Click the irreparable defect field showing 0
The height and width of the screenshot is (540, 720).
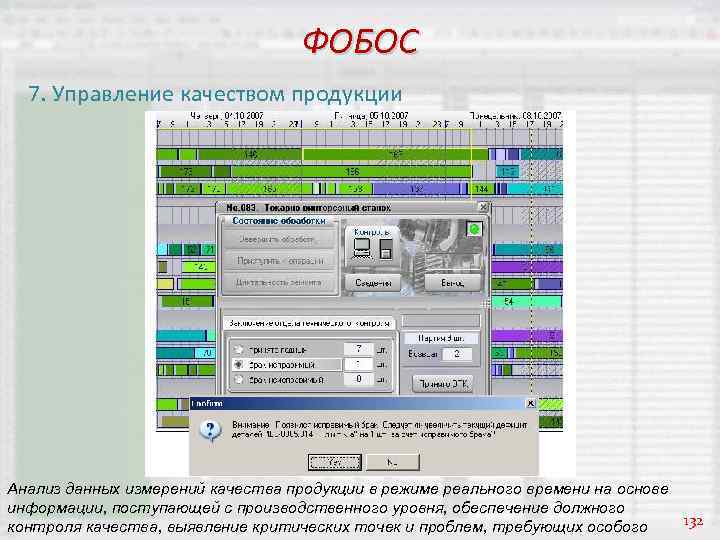(359, 379)
